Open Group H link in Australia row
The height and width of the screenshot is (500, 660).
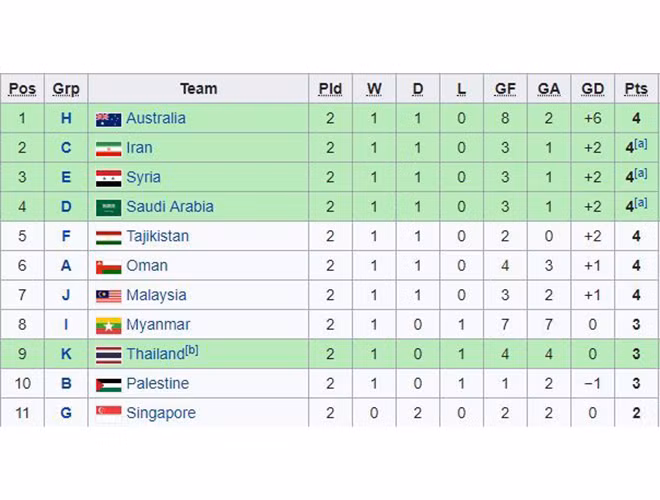click(66, 118)
